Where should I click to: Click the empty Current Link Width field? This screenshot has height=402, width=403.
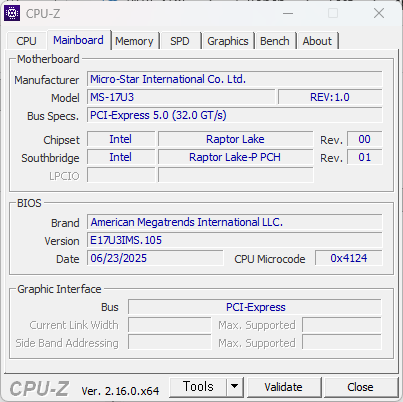[x=170, y=325]
